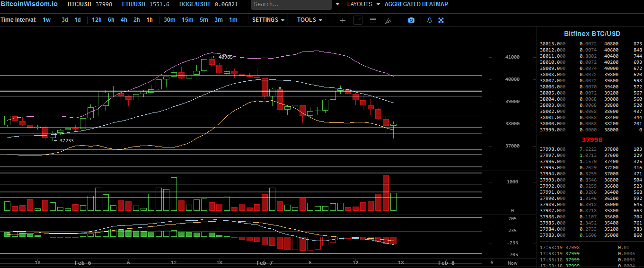
Task: Click the 38000 price axis label
Action: point(512,124)
